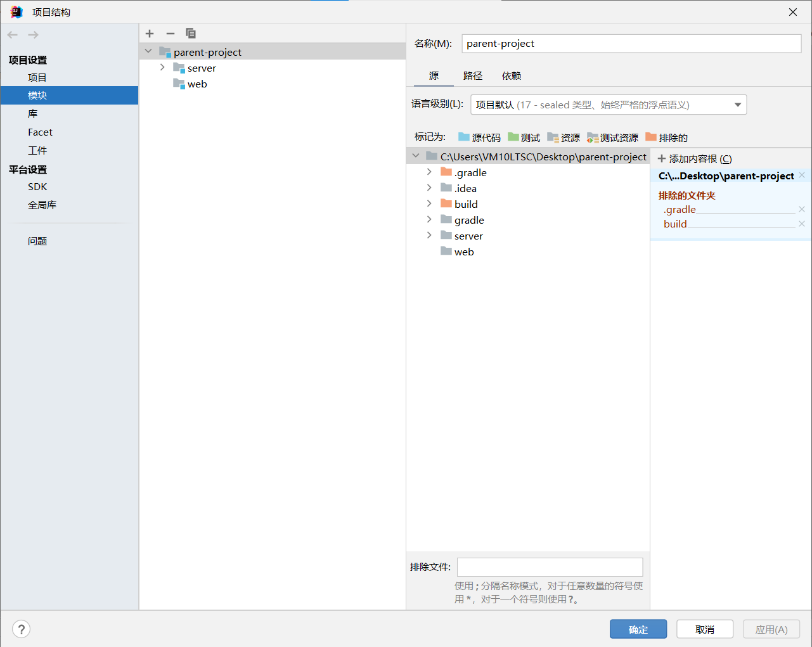Switch to the 依赖 tab
The width and height of the screenshot is (812, 647).
point(511,75)
